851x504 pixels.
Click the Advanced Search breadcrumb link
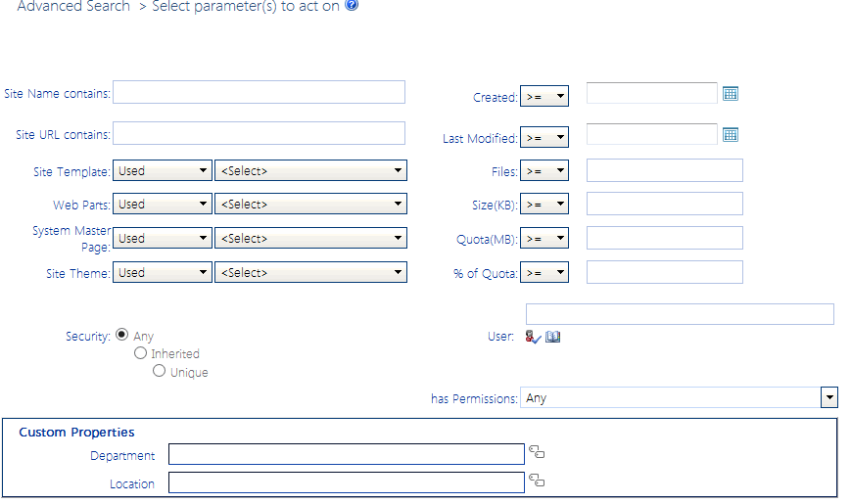pyautogui.click(x=73, y=7)
